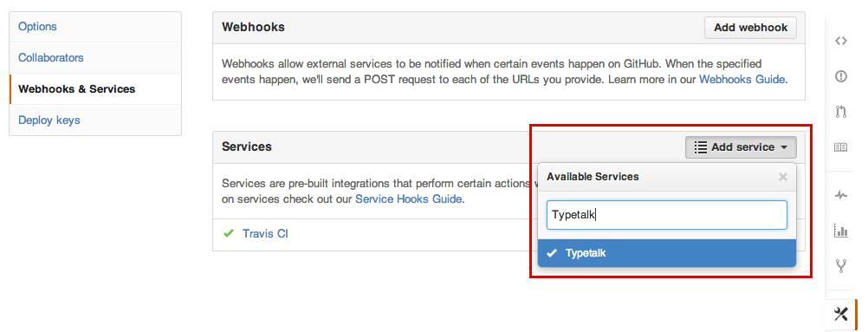This screenshot has height=332, width=868.
Task: Open the Settings tools icon in sidebar
Action: coord(841,315)
